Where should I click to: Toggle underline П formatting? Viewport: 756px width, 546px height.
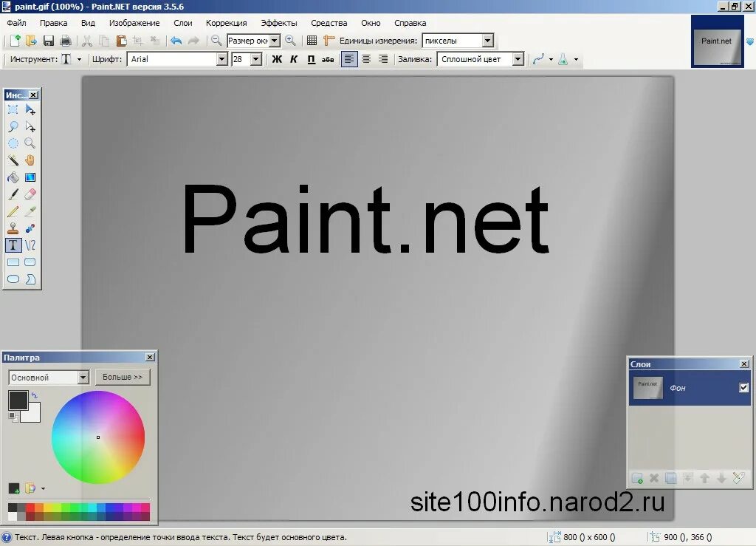(x=311, y=59)
